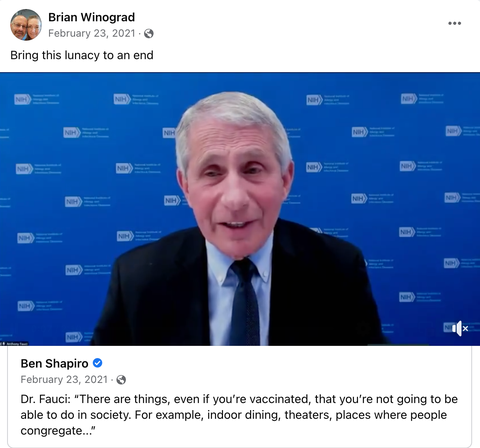
Task: Open Ben Shapiro's post timestamp February 23, 2021
Action: (x=64, y=380)
